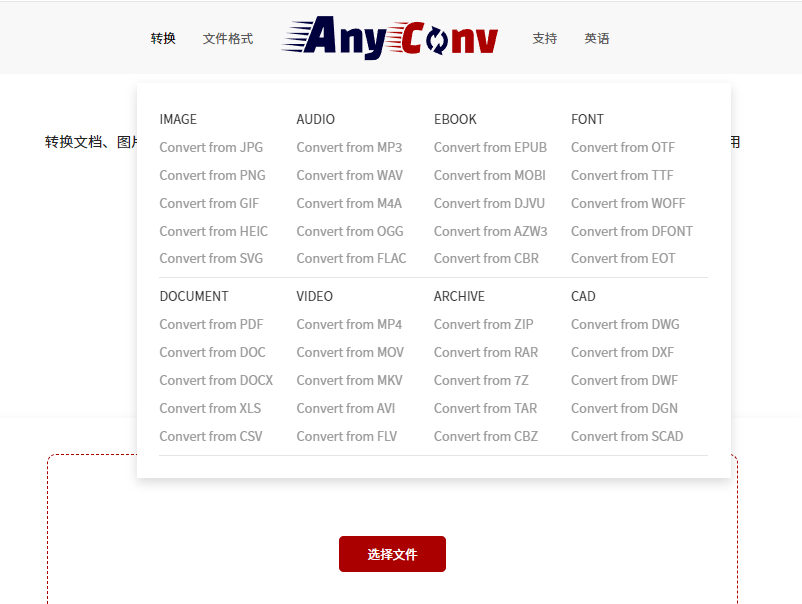Choose Convert from MOV
The width and height of the screenshot is (802, 604).
point(350,352)
